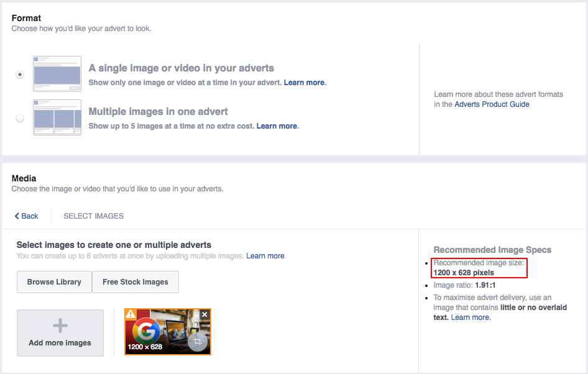Select the single image or video radio button
588x374 pixels.
pos(21,75)
